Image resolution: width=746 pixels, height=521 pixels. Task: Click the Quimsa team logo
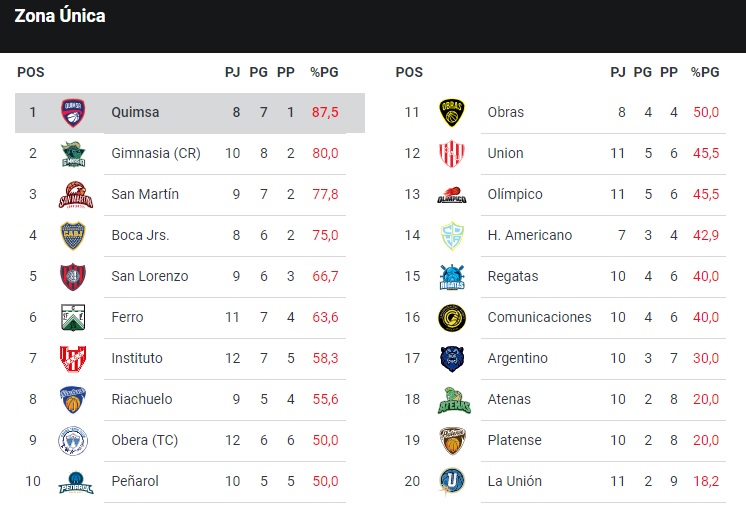(x=73, y=112)
